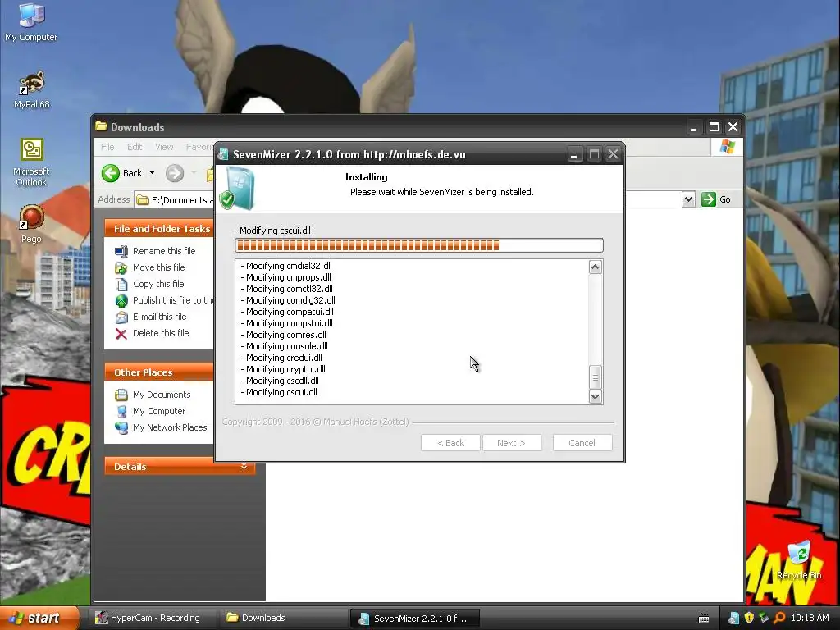Open the My Computer desktop icon
The width and height of the screenshot is (840, 630).
31,21
